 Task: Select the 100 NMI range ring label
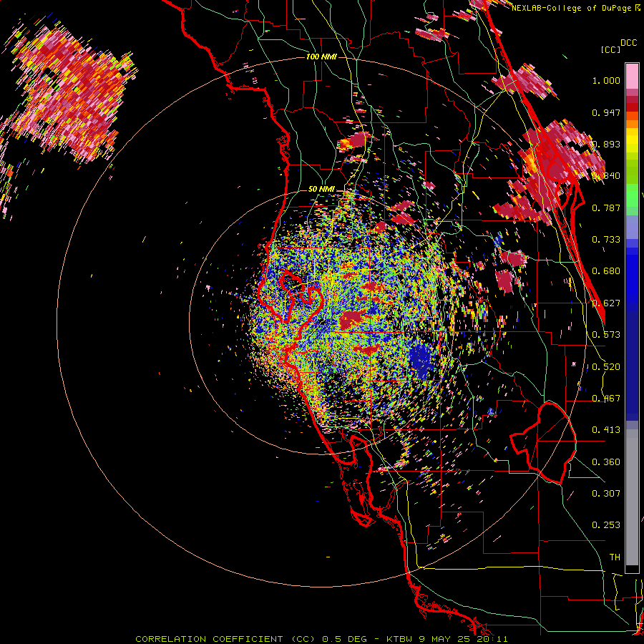[x=321, y=57]
